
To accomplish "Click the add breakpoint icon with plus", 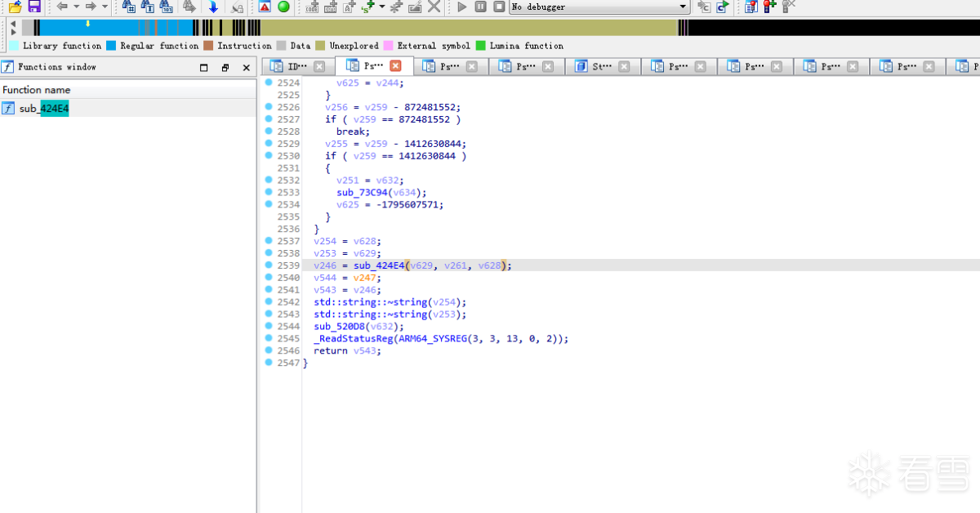I will point(769,7).
